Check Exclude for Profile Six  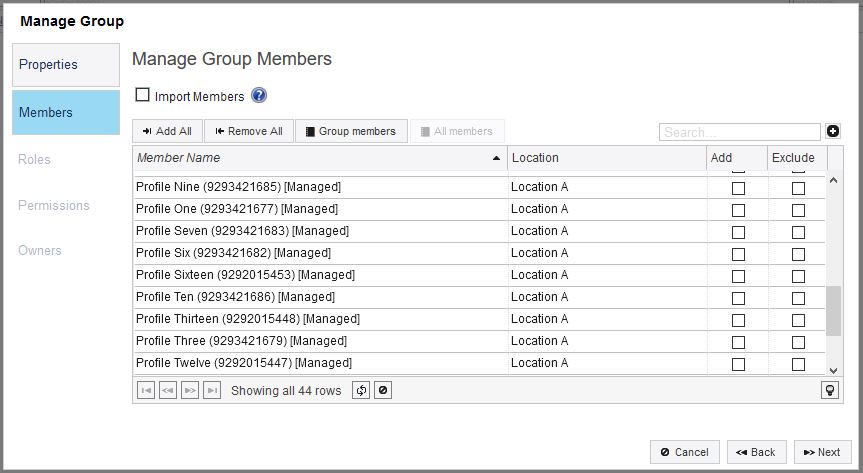pos(798,254)
